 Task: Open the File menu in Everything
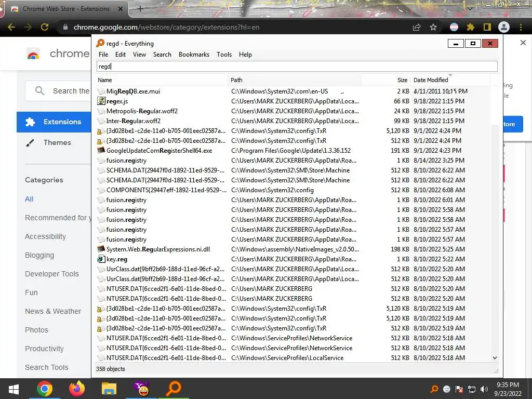(x=103, y=55)
